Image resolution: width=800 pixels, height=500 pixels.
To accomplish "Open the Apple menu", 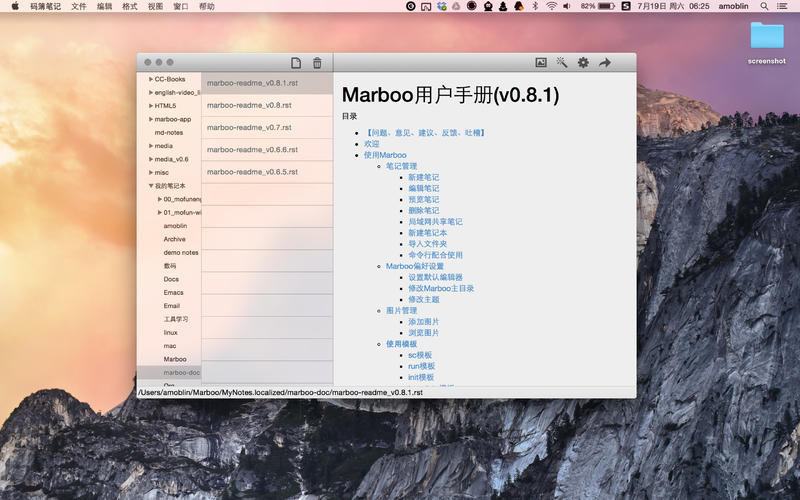I will 15,6.
